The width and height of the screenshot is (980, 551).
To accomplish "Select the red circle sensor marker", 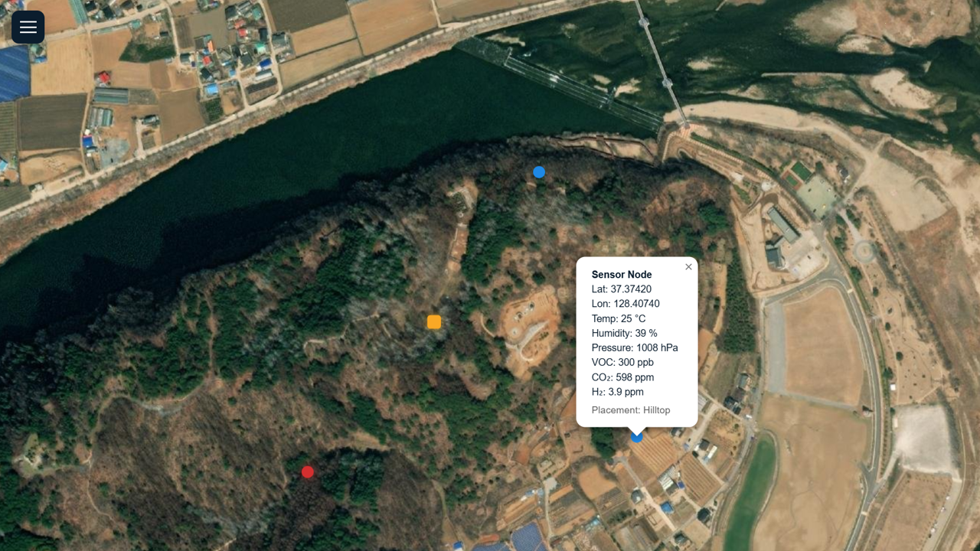I will [x=308, y=472].
